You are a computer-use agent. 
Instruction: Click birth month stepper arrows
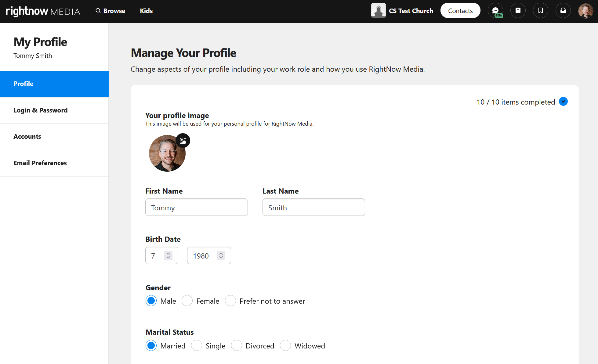click(168, 255)
